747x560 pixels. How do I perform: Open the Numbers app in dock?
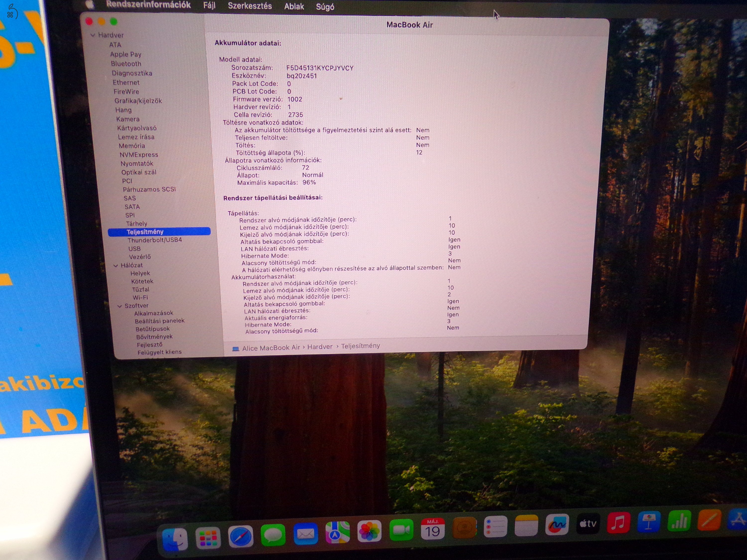click(680, 520)
